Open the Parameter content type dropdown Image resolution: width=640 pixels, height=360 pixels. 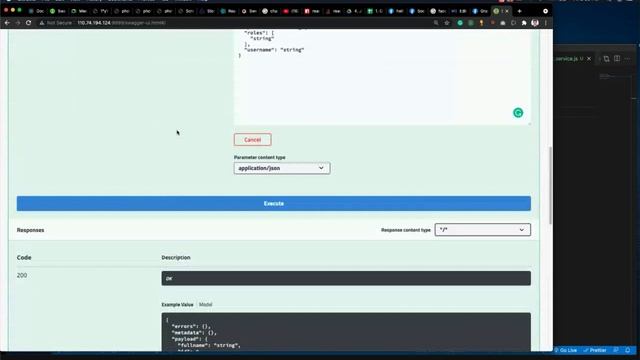point(282,168)
